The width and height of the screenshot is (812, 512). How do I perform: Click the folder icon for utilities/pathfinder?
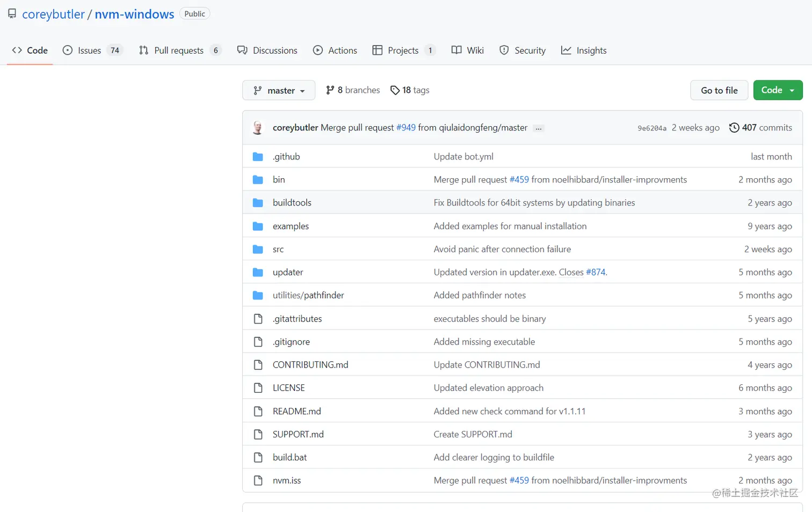coord(258,296)
